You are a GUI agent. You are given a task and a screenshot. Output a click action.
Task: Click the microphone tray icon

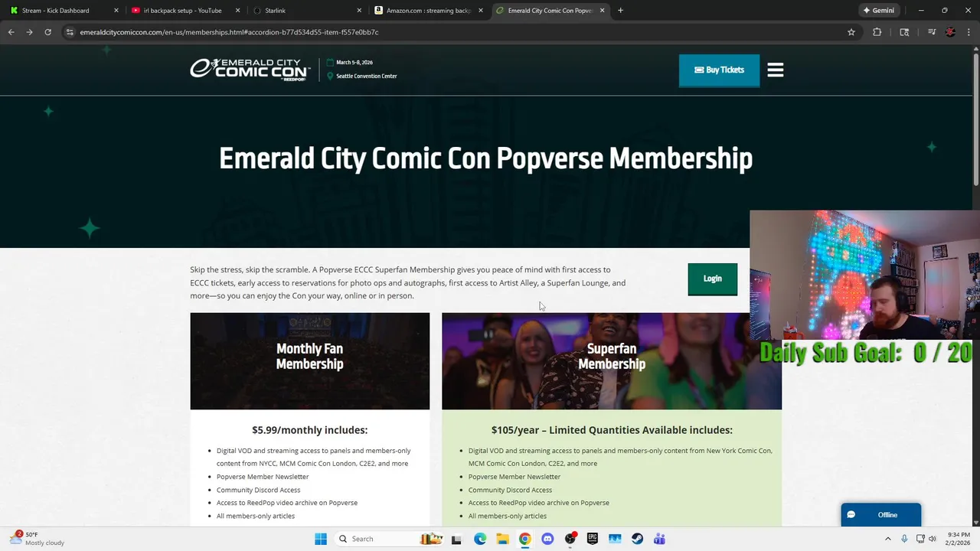click(904, 539)
